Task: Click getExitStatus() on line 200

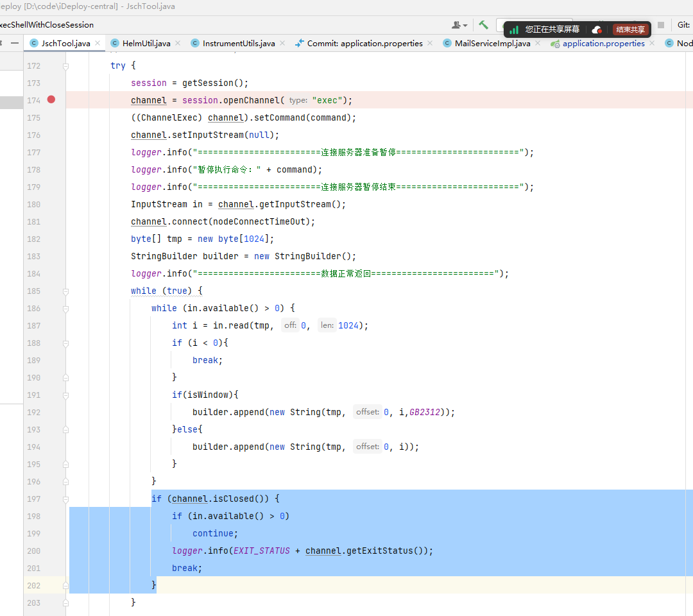Action: coord(386,551)
